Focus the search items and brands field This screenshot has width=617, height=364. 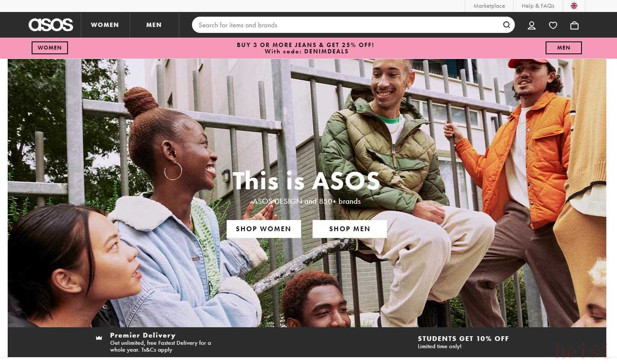pos(346,25)
